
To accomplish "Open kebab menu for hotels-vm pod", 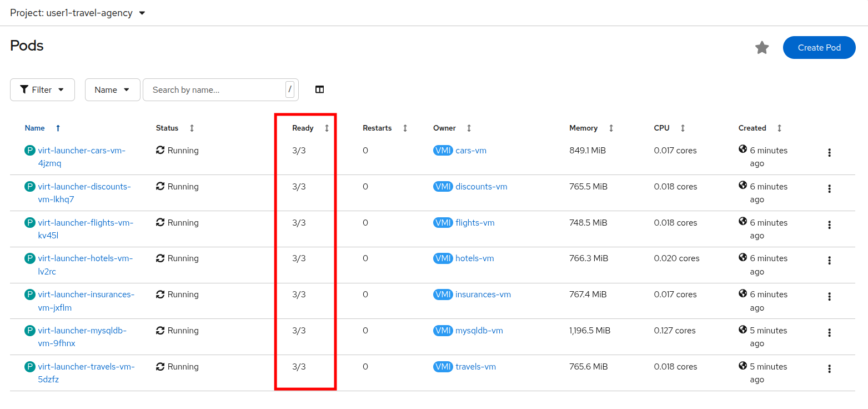I will pos(829,261).
